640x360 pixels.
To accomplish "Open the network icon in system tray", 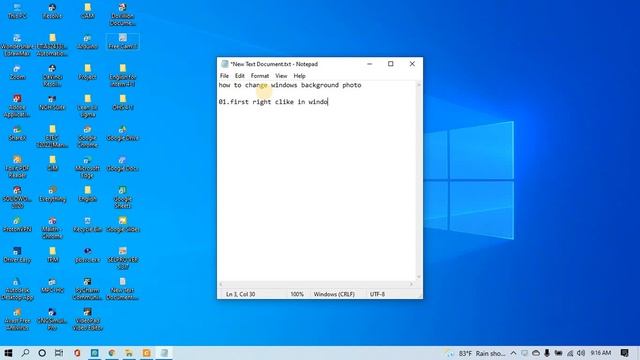I will 570,353.
